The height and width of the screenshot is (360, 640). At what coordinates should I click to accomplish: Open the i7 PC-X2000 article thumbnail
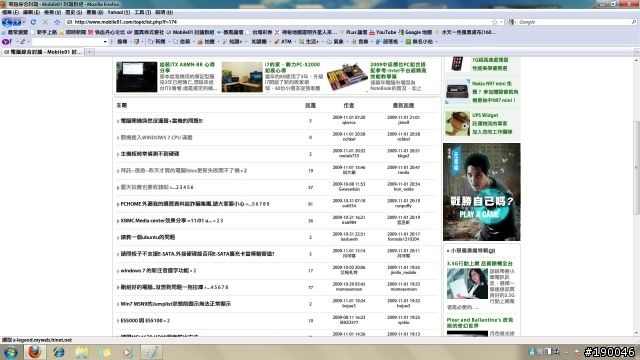tap(242, 77)
